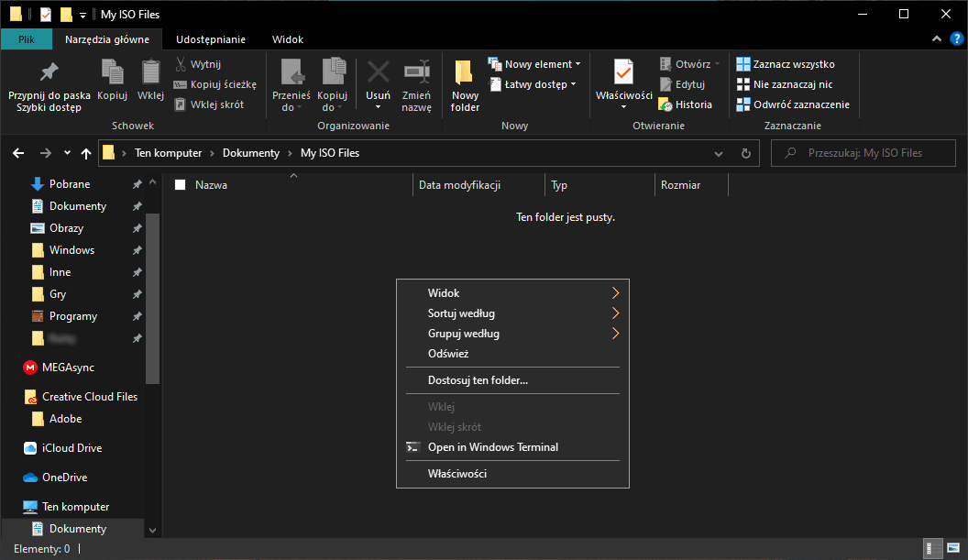Click the Pin to Quick Access icon
The width and height of the screenshot is (968, 560).
point(49,73)
